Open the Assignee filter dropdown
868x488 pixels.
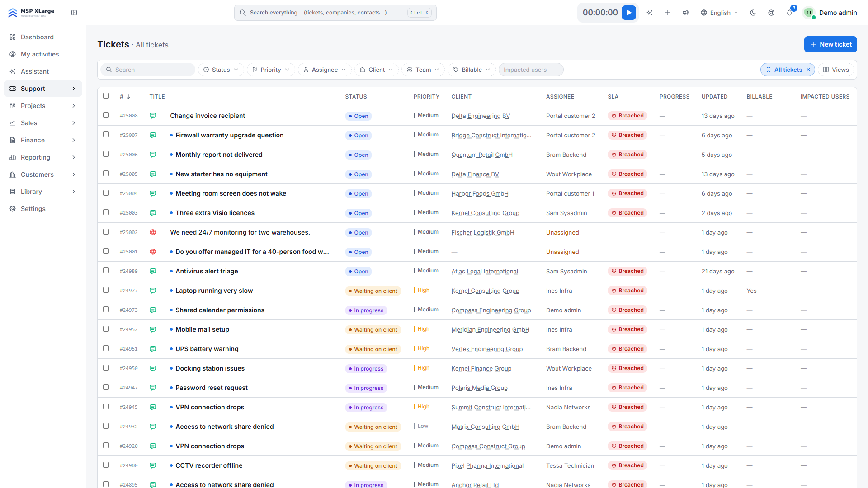click(x=325, y=70)
